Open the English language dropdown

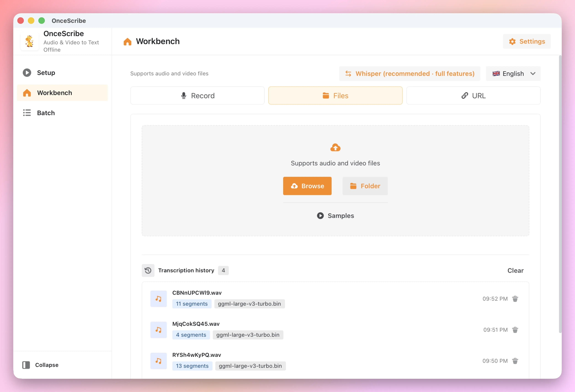(x=513, y=73)
